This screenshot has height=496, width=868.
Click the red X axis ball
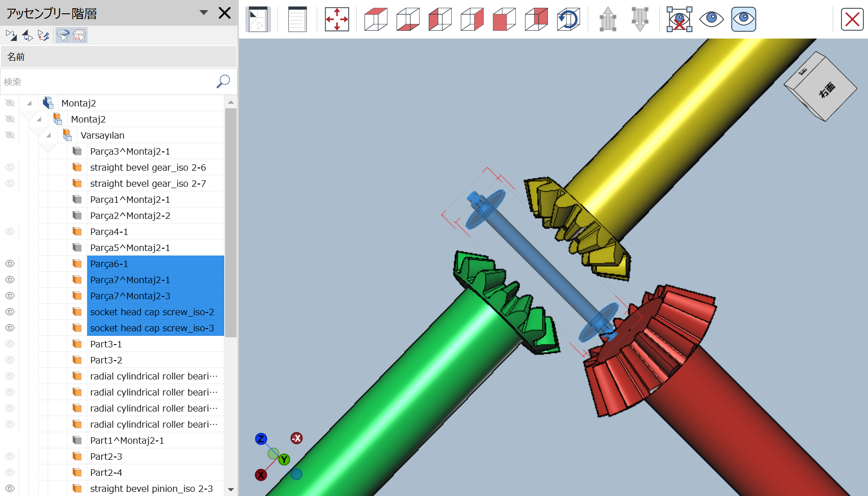(x=261, y=475)
